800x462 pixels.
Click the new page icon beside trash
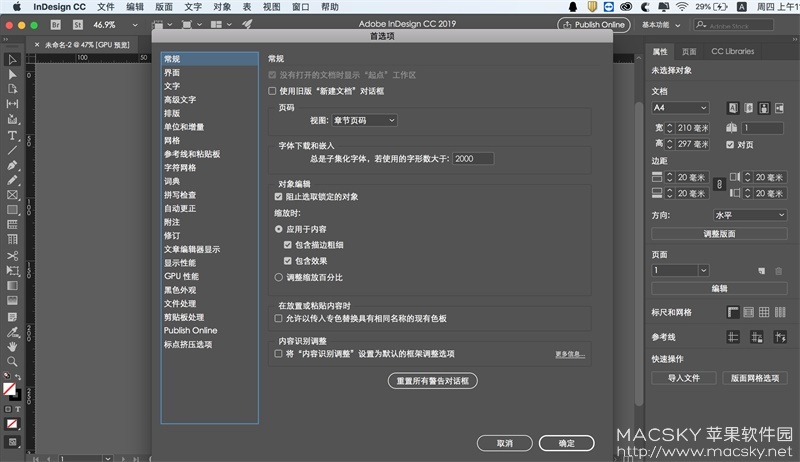[762, 271]
